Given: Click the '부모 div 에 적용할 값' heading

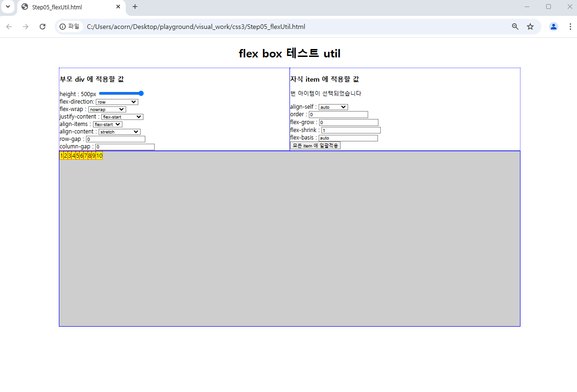Looking at the screenshot, I should click(92, 79).
